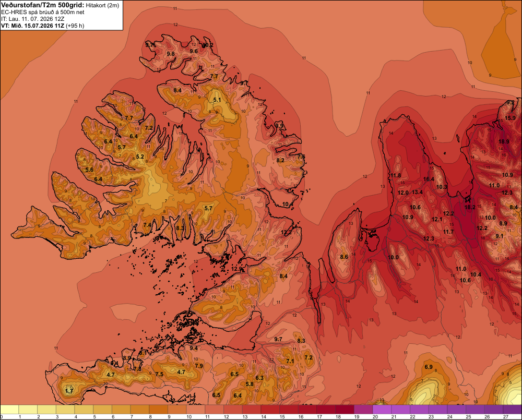Select the '7.5' temperature value
The image size is (522, 420).
(159, 374)
